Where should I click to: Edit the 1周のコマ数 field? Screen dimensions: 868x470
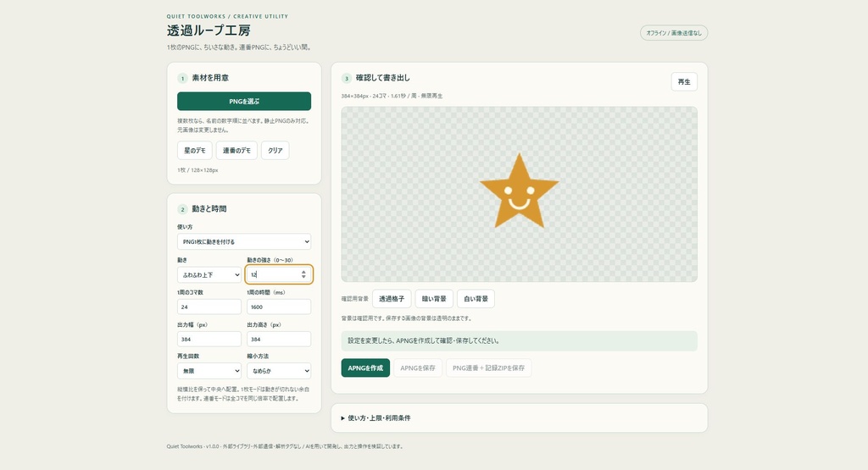[209, 307]
